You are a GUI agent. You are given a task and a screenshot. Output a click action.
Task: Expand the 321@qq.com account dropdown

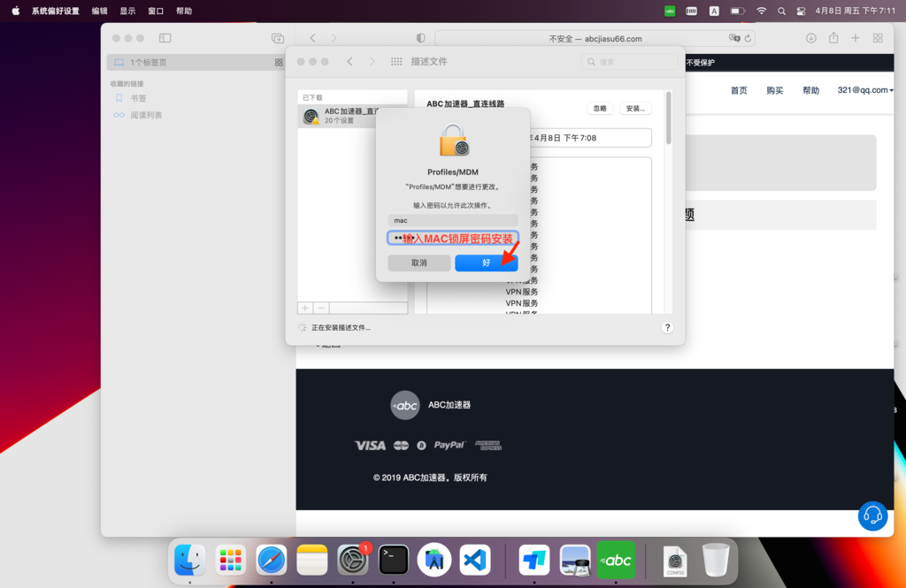pyautogui.click(x=864, y=90)
